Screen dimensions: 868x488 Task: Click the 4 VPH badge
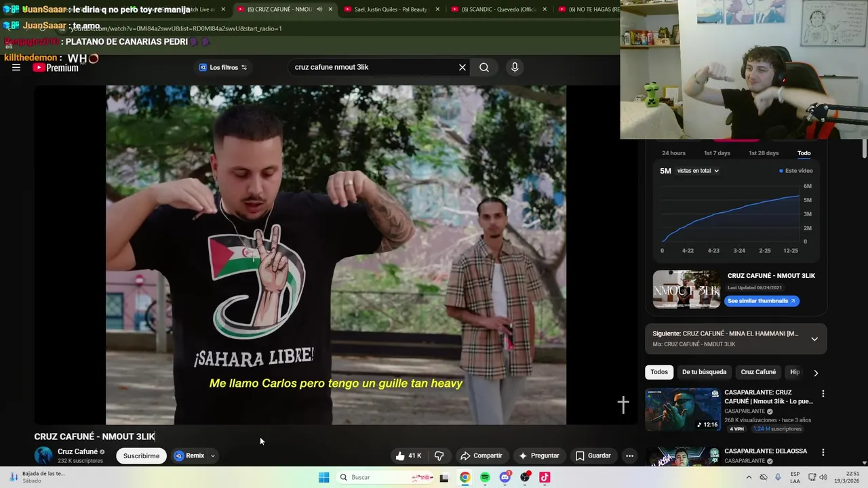click(736, 429)
